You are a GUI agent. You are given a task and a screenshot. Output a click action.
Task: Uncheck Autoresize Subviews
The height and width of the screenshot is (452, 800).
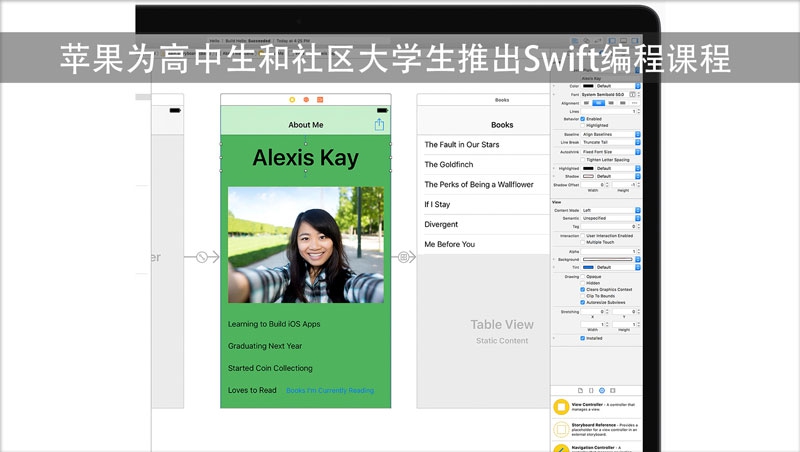coord(583,303)
